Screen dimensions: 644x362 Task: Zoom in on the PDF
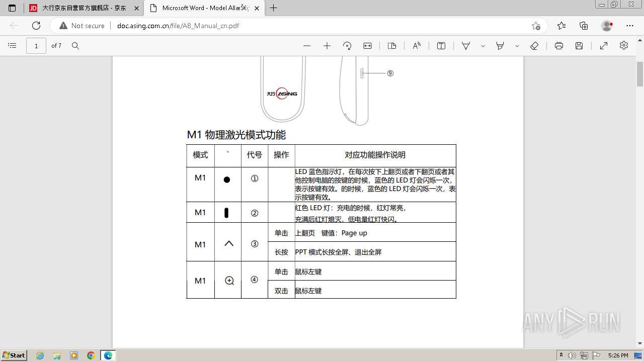coord(327,46)
